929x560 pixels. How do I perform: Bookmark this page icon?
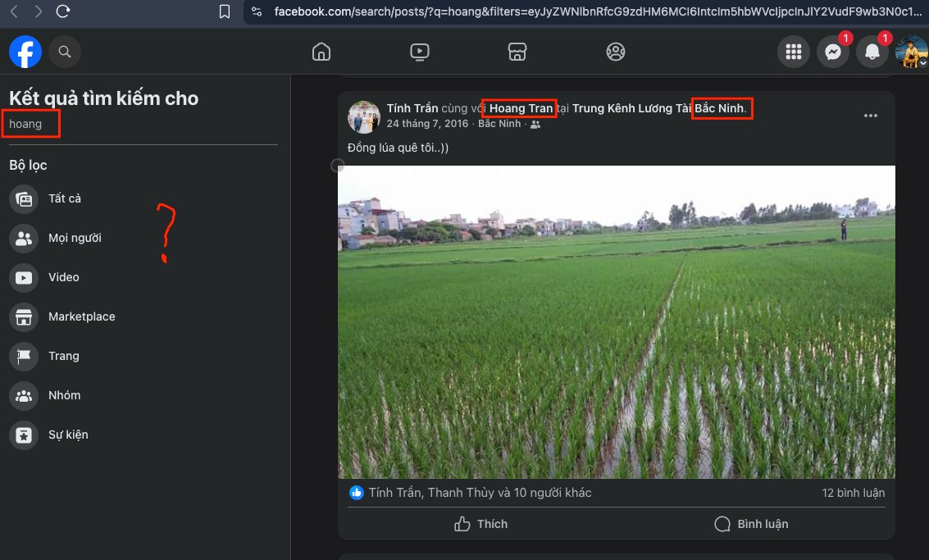coord(225,11)
